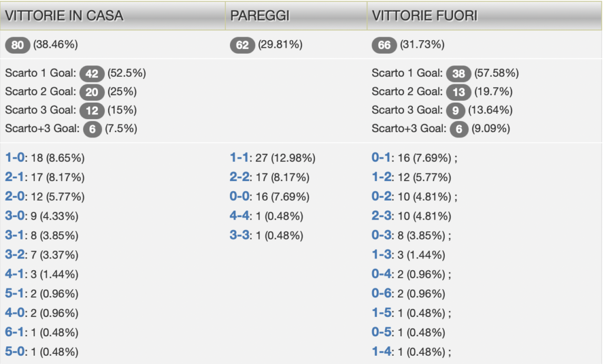
Task: Click the Vittorie Fuori column header
Action: pyautogui.click(x=425, y=16)
